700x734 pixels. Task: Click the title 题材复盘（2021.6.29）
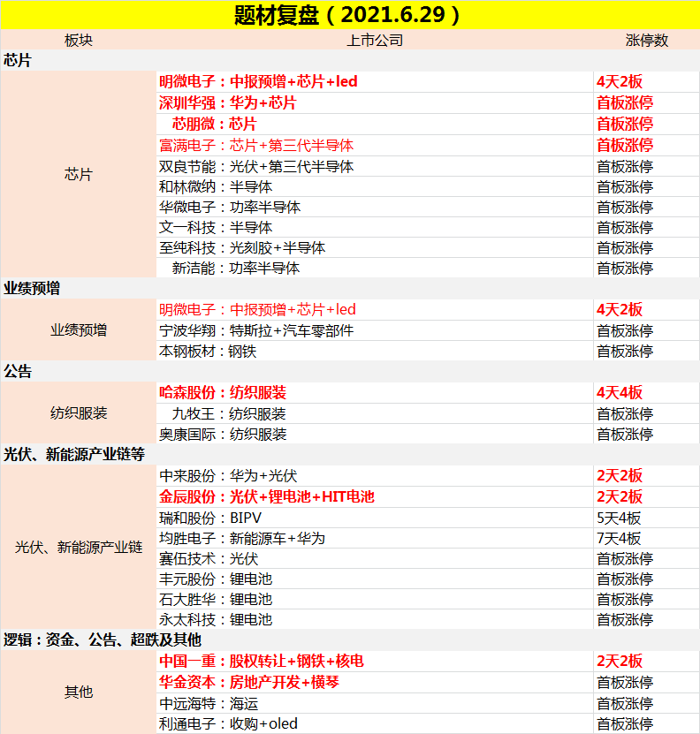347,15
